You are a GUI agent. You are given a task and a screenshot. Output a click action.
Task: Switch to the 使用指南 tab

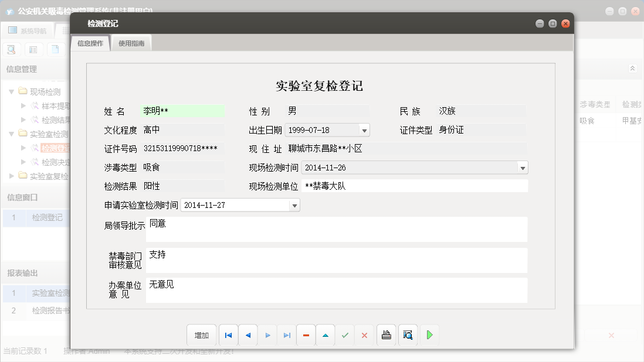tap(131, 42)
